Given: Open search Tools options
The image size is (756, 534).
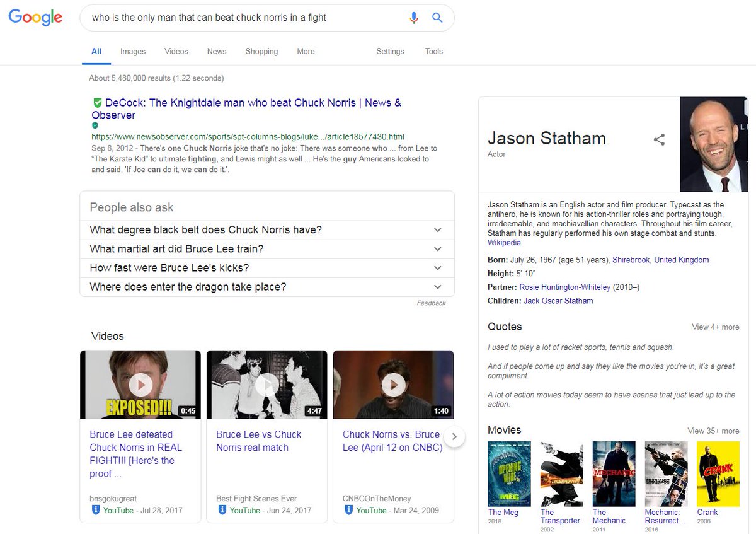Looking at the screenshot, I should (434, 52).
